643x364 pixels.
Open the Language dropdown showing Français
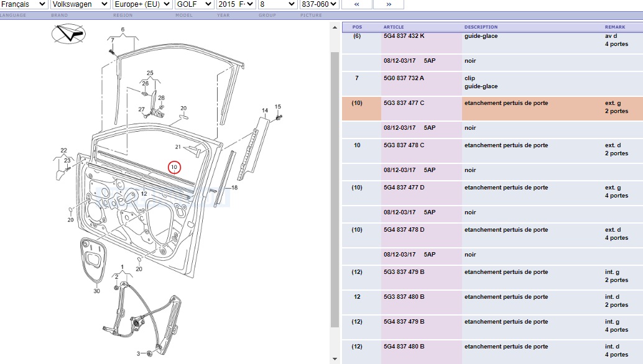[x=24, y=4]
